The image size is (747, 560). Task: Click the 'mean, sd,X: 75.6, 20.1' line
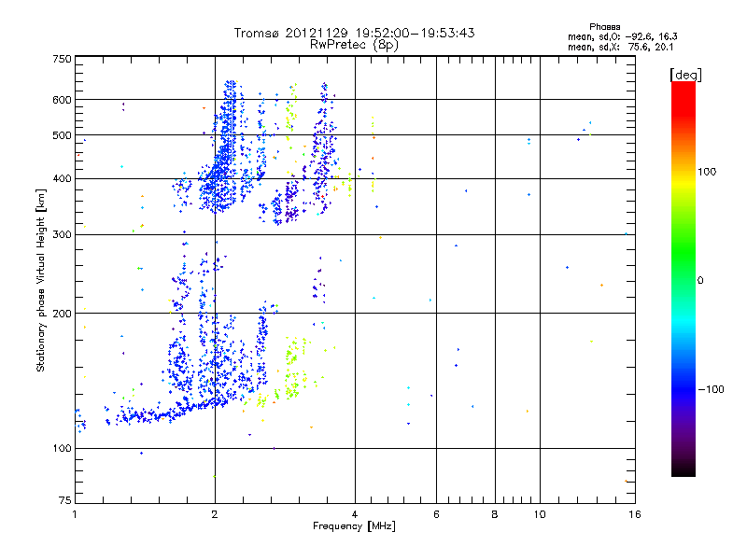pyautogui.click(x=620, y=47)
